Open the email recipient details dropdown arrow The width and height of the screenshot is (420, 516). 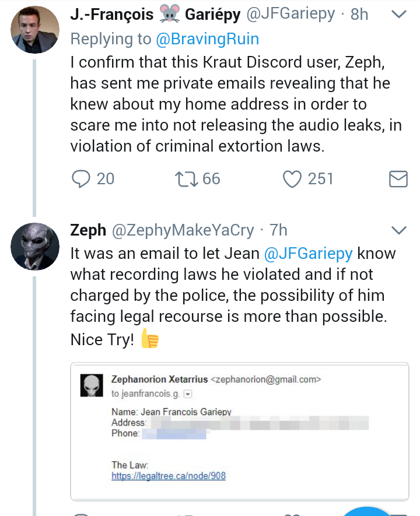pyautogui.click(x=188, y=394)
